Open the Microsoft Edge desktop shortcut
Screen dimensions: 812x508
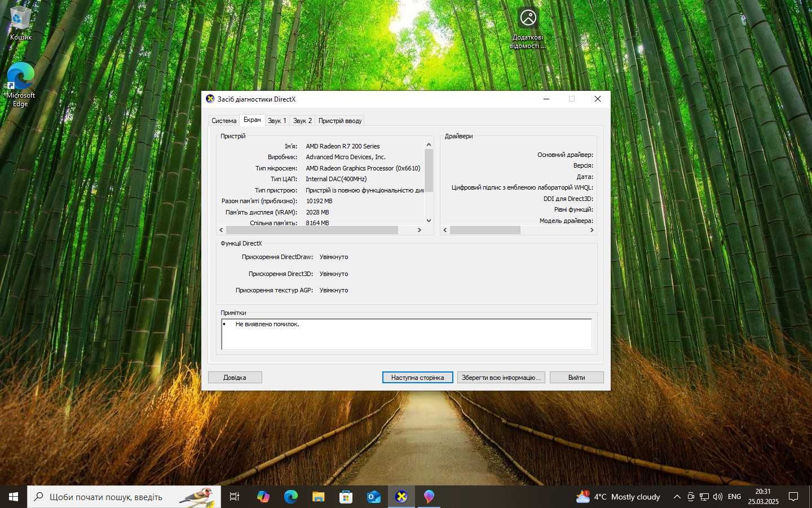pyautogui.click(x=20, y=85)
